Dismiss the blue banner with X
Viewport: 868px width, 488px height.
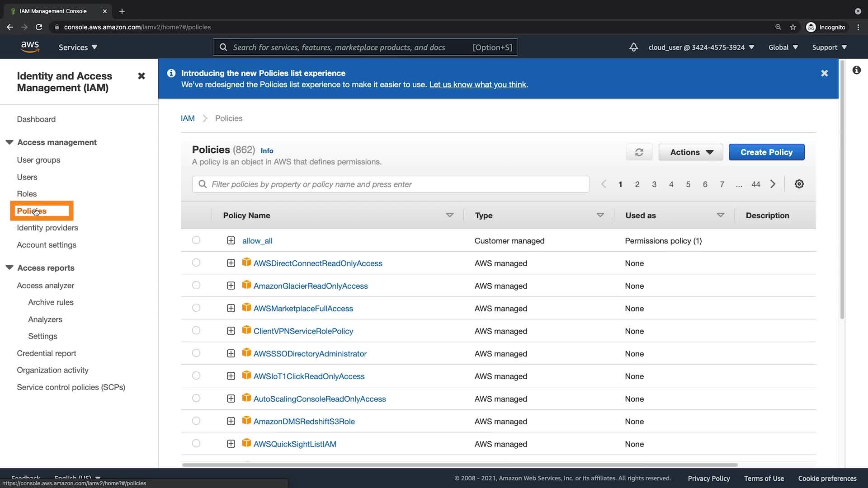coord(824,73)
